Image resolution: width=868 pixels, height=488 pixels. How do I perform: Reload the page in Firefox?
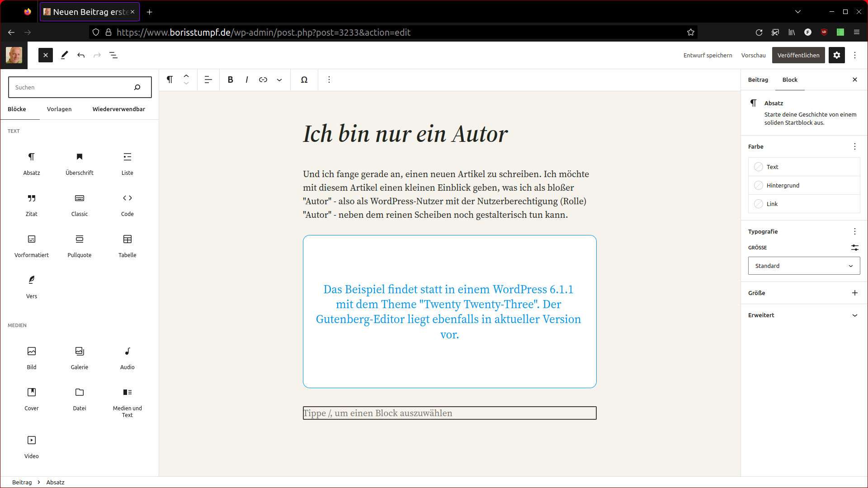click(x=759, y=32)
